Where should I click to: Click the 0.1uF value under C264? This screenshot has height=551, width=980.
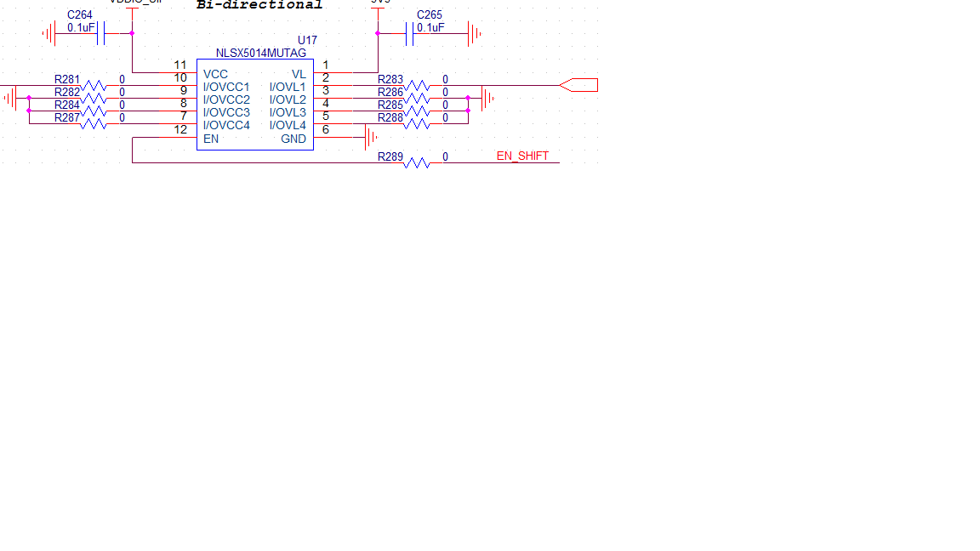[x=82, y=27]
